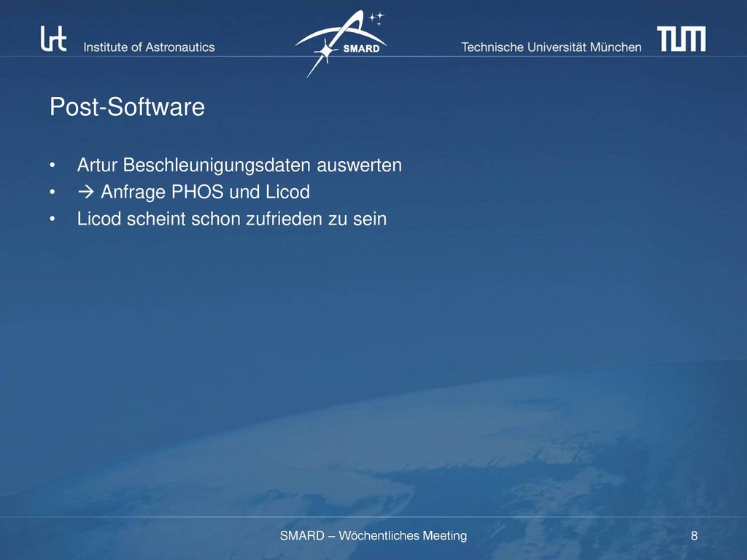Click bullet 'Artur Beschleunigungsdaten auswerten'
This screenshot has width=747, height=560.
click(x=239, y=166)
